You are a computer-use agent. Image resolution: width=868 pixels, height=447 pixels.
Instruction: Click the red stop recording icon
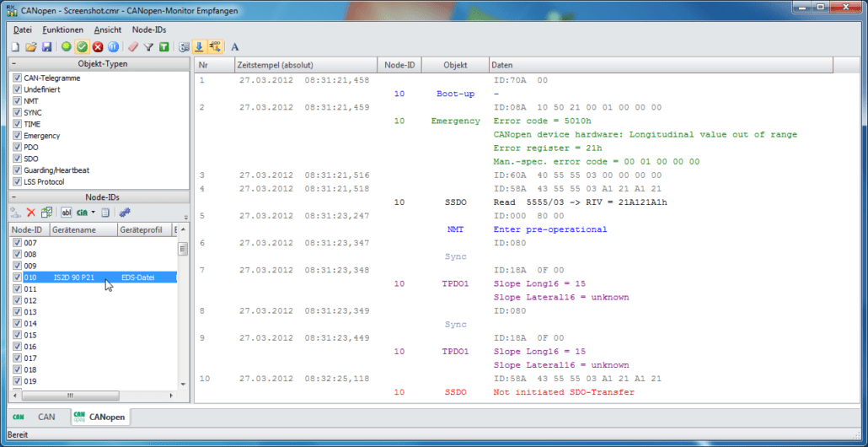[97, 47]
